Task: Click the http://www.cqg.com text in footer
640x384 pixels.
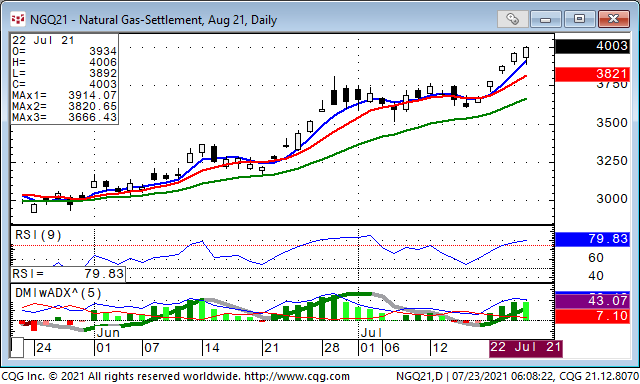Action: [296, 376]
